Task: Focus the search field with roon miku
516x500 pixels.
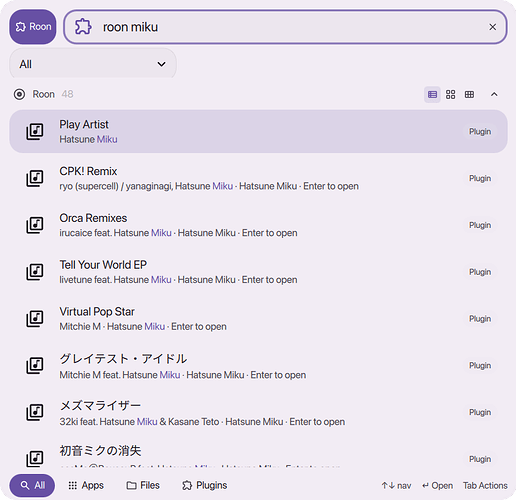Action: click(x=285, y=27)
